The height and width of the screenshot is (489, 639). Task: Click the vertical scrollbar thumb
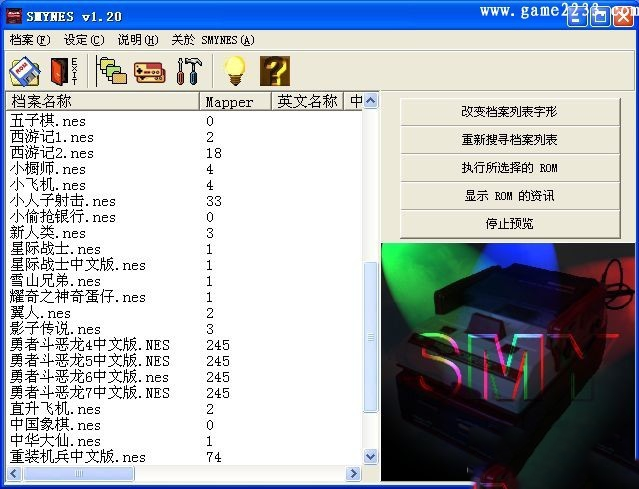coord(370,337)
